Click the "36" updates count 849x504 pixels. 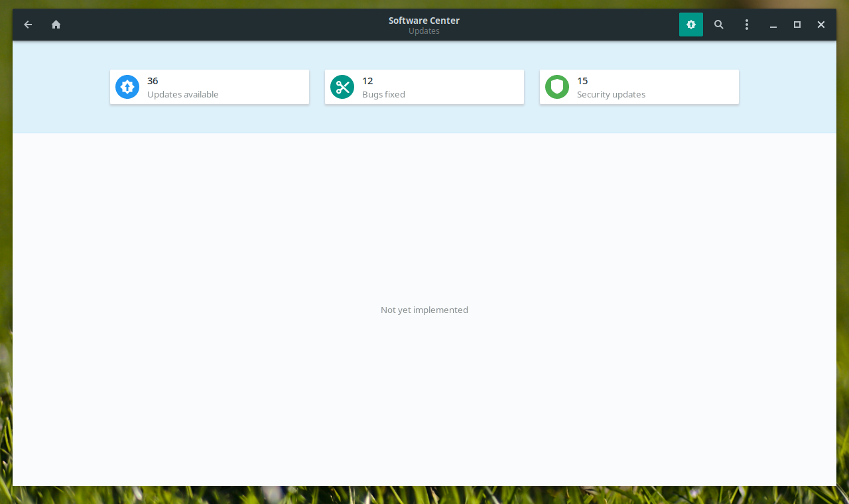153,81
